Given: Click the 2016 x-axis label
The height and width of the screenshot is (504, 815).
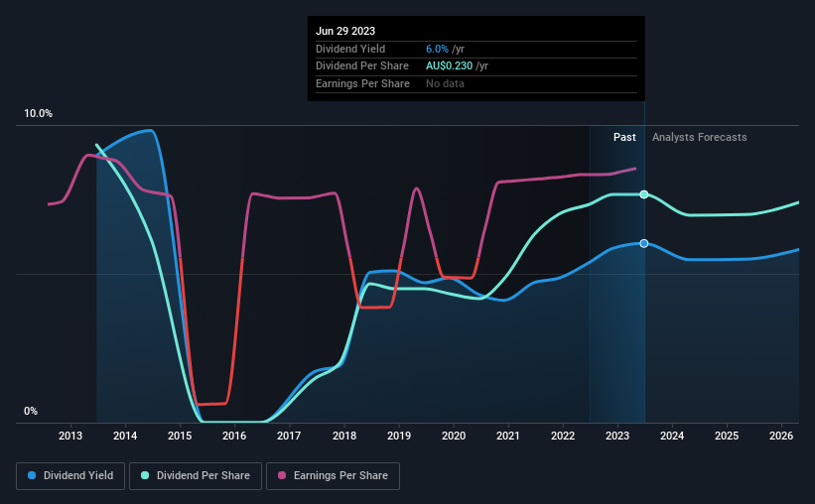Looking at the screenshot, I should pyautogui.click(x=234, y=436).
